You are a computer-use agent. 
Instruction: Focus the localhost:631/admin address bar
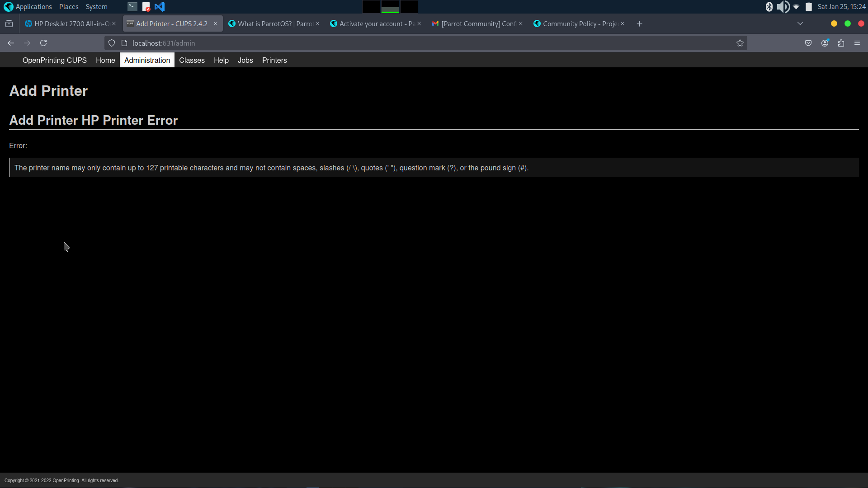tap(425, 43)
